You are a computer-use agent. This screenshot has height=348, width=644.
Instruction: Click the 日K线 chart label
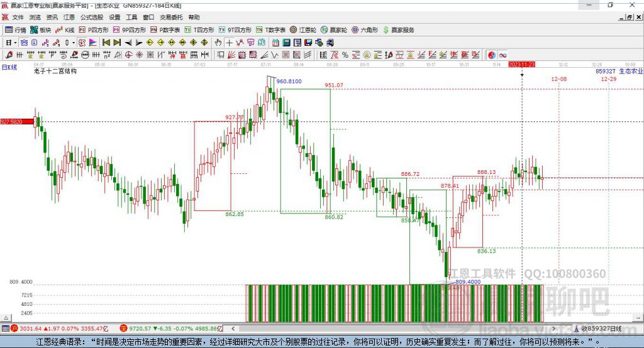9,67
